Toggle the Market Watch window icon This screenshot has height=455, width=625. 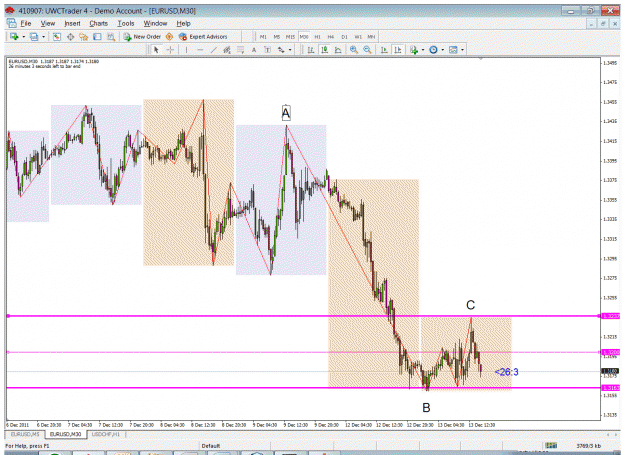pos(57,37)
